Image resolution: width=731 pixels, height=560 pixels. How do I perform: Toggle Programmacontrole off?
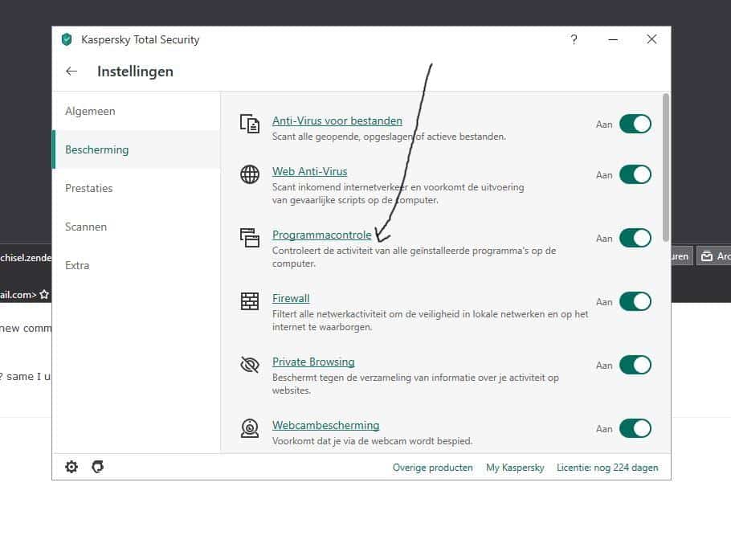pos(635,239)
